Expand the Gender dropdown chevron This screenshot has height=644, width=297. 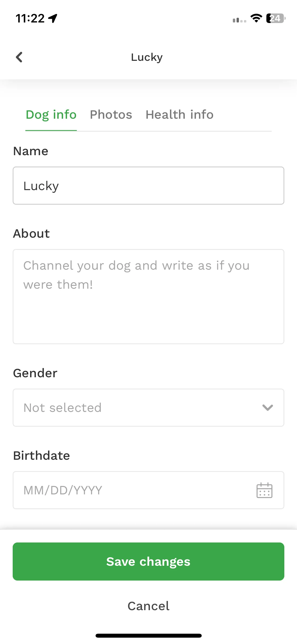click(267, 408)
